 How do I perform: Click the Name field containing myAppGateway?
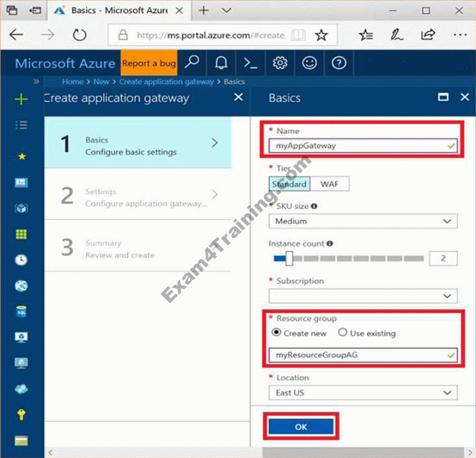[x=358, y=146]
